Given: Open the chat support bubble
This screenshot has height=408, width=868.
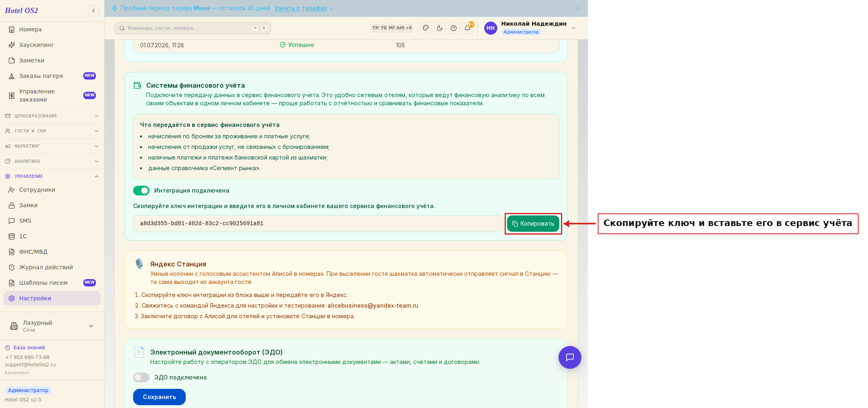Looking at the screenshot, I should coord(570,357).
